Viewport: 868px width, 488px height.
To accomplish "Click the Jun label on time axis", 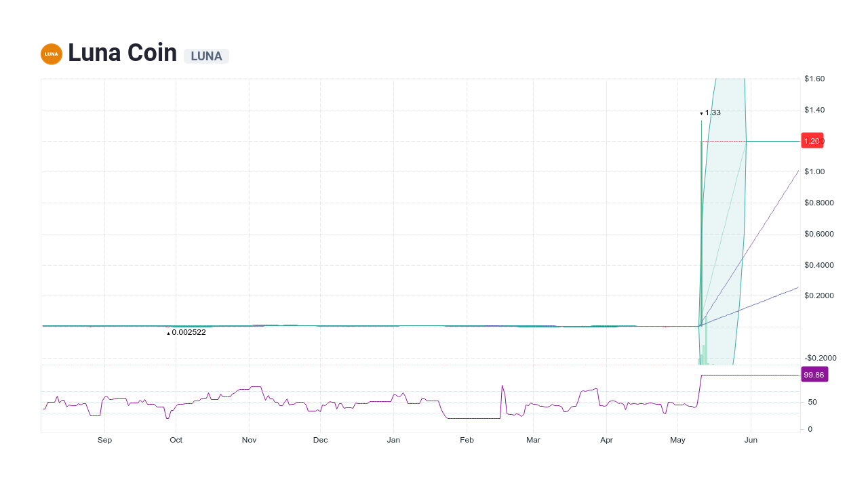I will pos(751,440).
